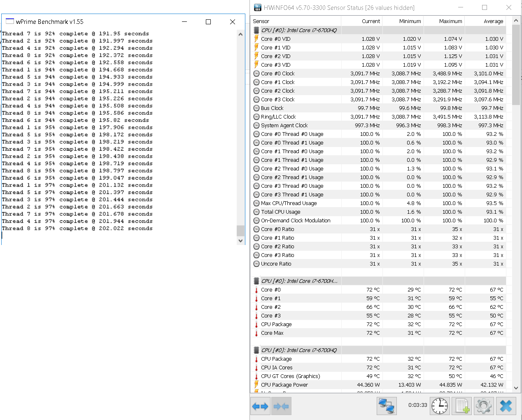
Task: Click the wPrime scrollbar thumb
Action: (241, 231)
